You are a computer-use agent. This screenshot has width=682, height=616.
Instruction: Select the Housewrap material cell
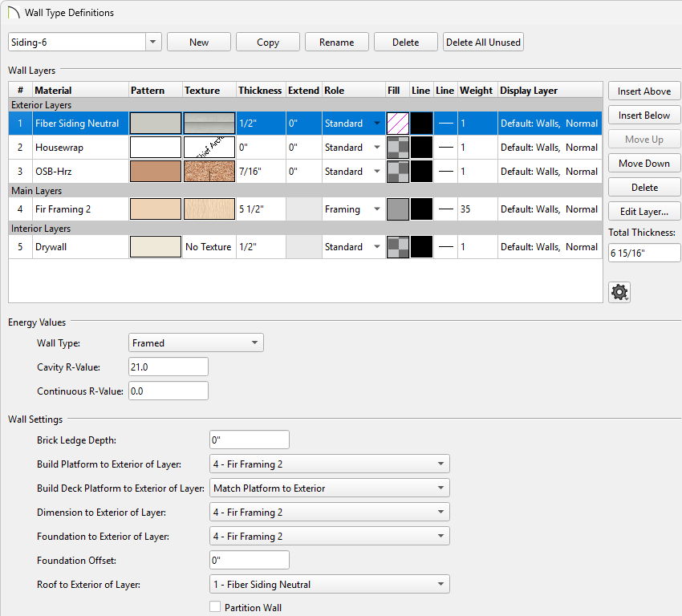coord(80,148)
